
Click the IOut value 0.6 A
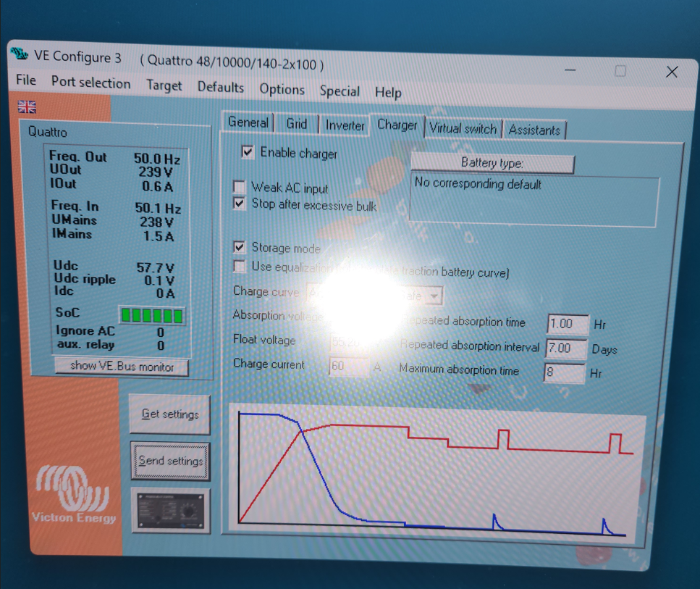pos(157,186)
